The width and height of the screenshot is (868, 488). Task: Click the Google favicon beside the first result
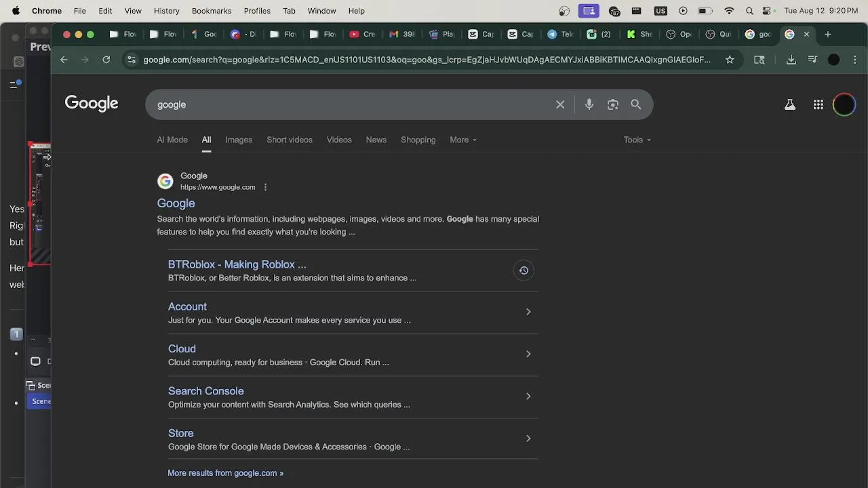click(x=165, y=181)
